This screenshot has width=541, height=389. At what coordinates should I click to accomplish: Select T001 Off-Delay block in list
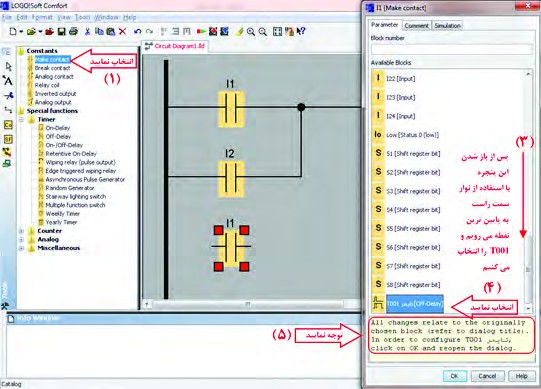(x=415, y=304)
